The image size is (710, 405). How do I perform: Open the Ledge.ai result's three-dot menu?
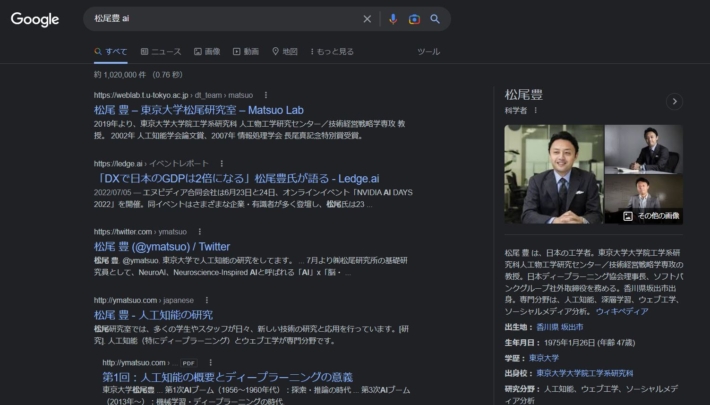(221, 164)
